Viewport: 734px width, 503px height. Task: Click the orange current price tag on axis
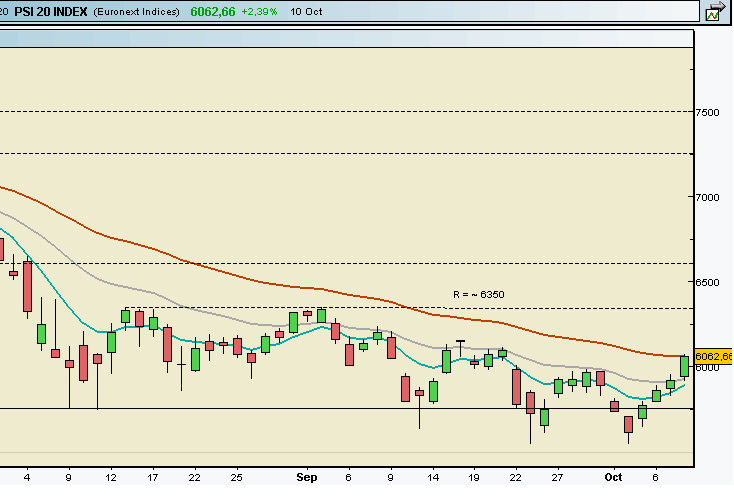pyautogui.click(x=713, y=356)
